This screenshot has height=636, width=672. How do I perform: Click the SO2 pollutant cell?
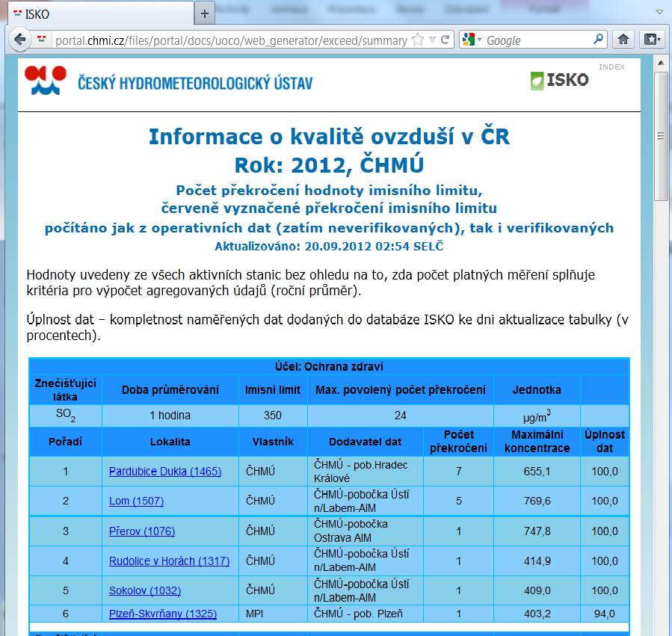(66, 416)
